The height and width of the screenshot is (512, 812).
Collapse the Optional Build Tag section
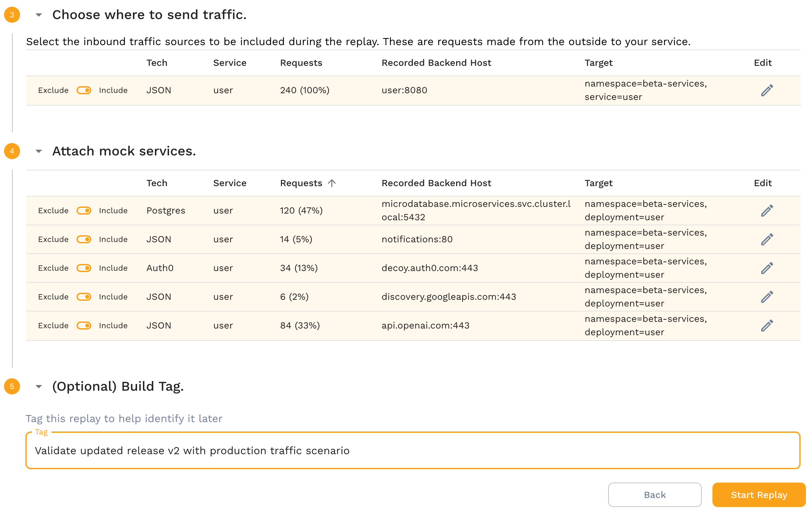39,387
